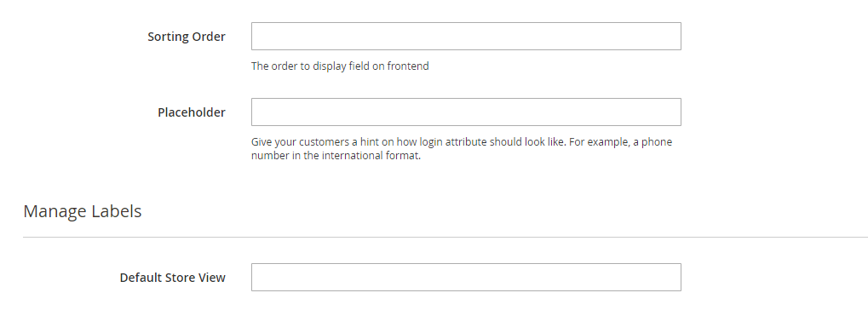The height and width of the screenshot is (333, 868).
Task: Click into the Sorting Order input field
Action: (x=466, y=37)
